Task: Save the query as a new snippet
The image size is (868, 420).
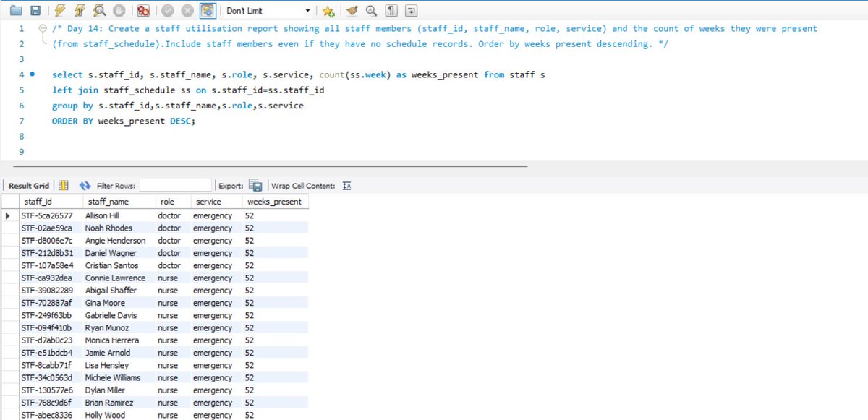Action: (328, 10)
